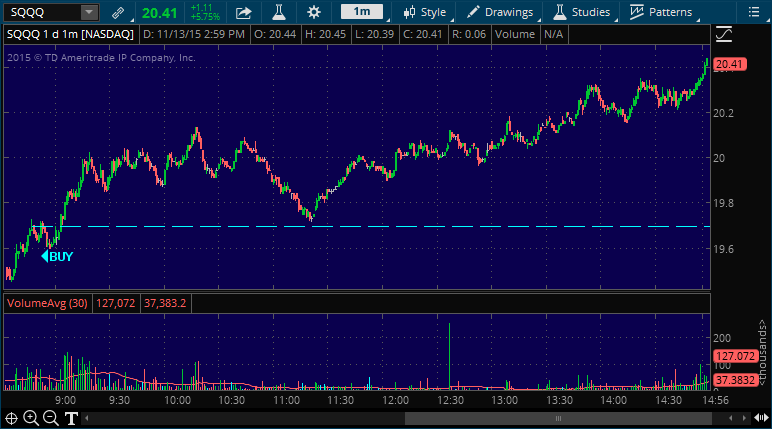This screenshot has height=429, width=772.
Task: Click the 14:56 time label on axis
Action: point(715,400)
